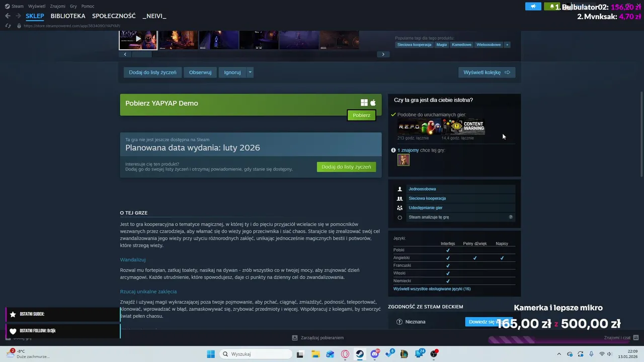
Task: Switch to the BIBLIOTEKA tab
Action: [68, 16]
